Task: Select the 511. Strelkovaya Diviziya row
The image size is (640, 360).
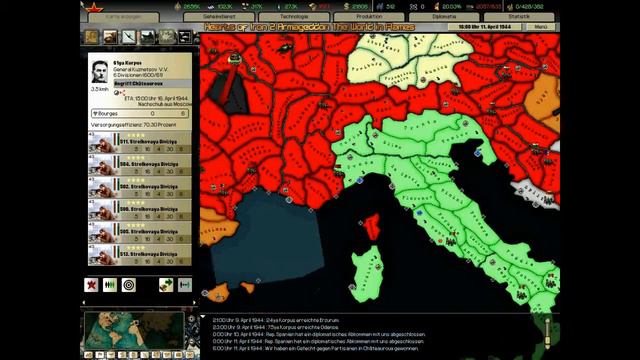Action: [140, 142]
